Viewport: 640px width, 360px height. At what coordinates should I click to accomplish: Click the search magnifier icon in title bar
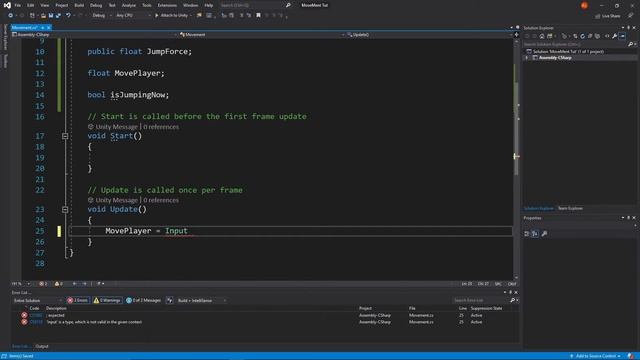(288, 5)
